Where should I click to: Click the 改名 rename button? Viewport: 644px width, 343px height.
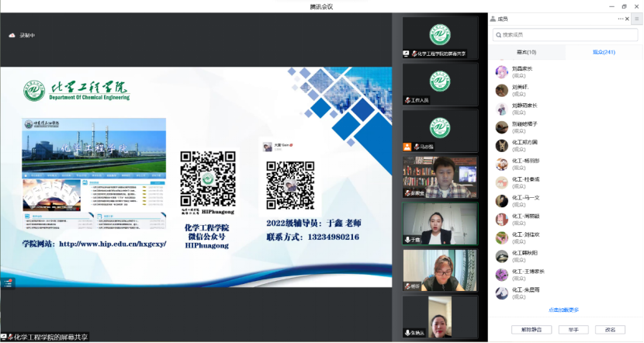(611, 330)
